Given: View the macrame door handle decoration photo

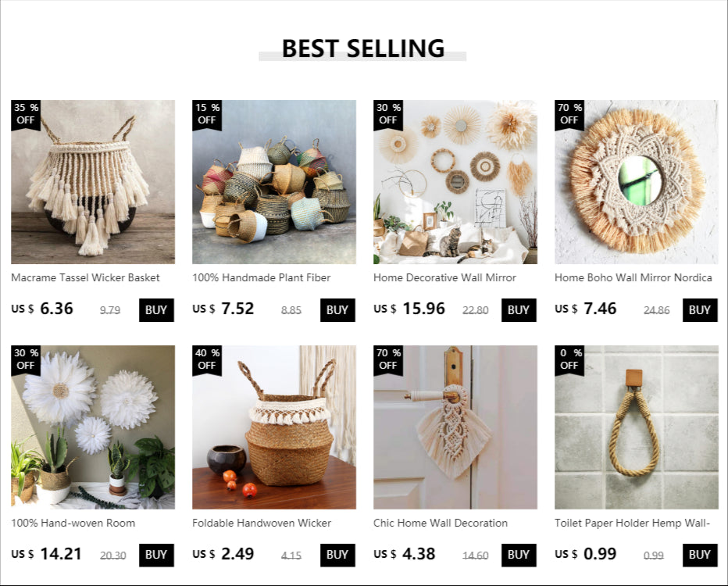Looking at the screenshot, I should [x=455, y=427].
